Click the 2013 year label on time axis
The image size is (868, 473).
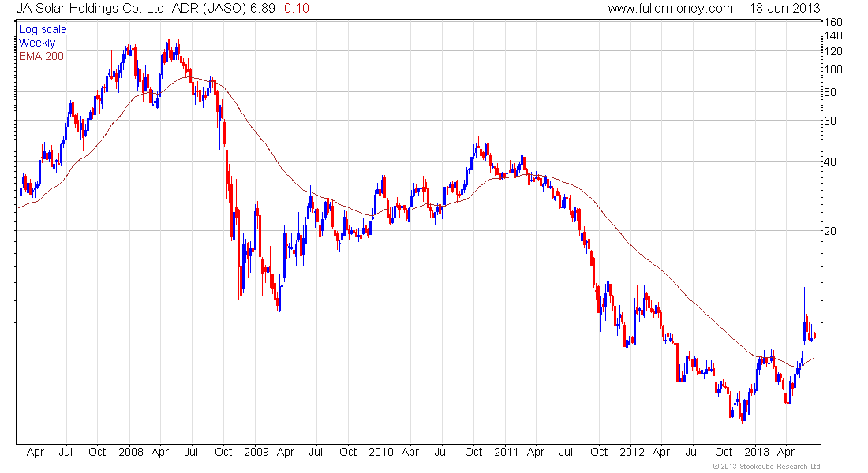tap(756, 452)
